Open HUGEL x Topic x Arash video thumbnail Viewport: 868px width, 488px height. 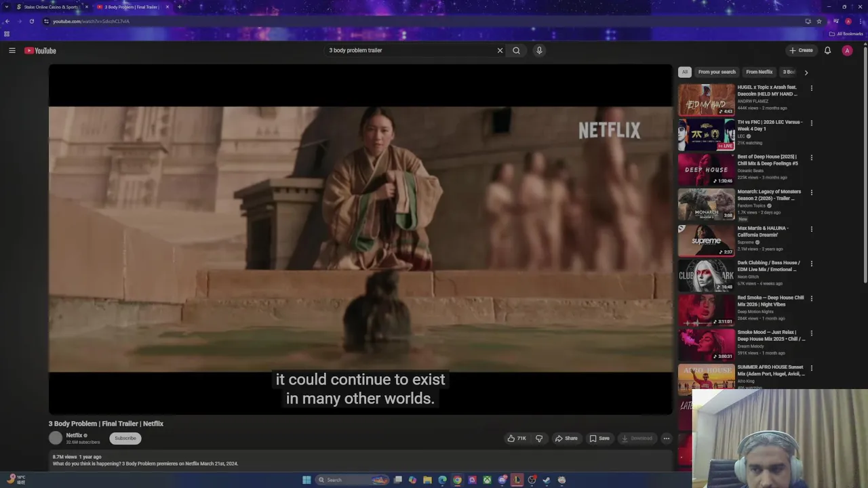(707, 100)
